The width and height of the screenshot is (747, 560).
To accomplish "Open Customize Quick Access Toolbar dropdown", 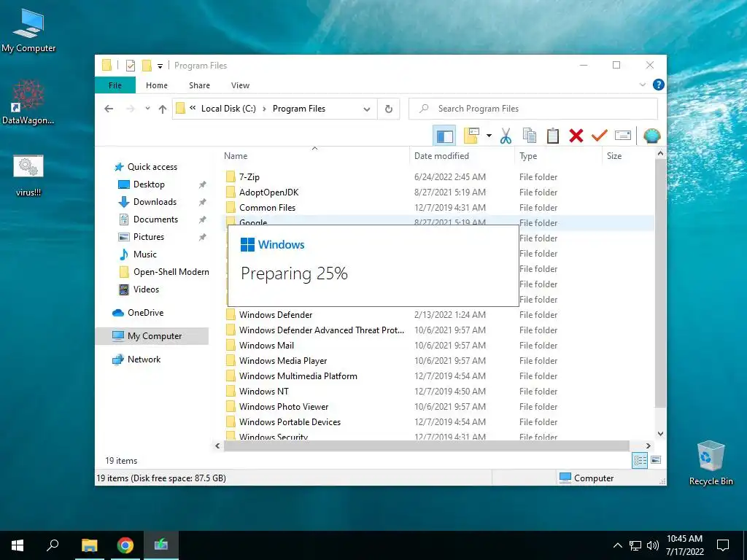I will pos(160,66).
